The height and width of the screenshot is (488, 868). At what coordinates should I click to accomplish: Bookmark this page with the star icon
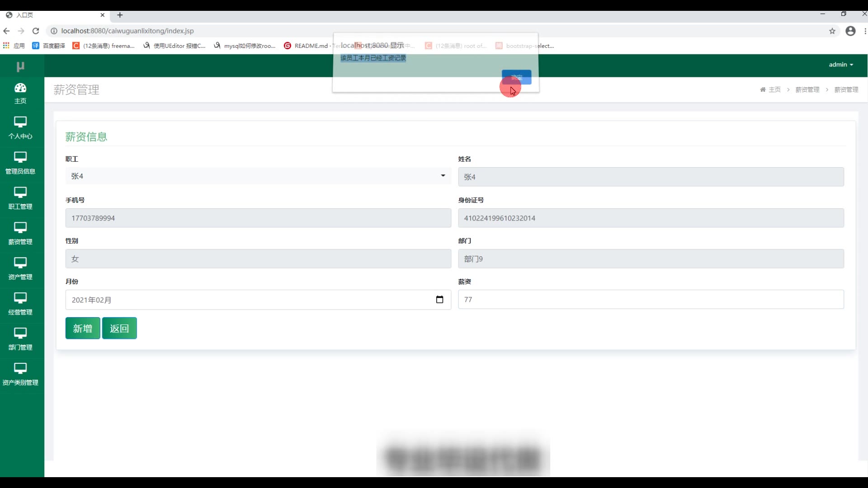[x=832, y=31]
